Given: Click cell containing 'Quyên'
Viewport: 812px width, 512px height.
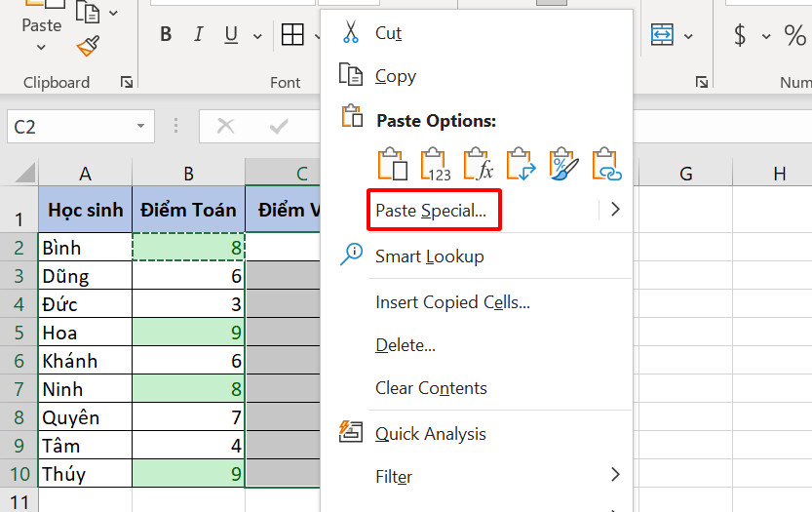Looking at the screenshot, I should tap(85, 417).
